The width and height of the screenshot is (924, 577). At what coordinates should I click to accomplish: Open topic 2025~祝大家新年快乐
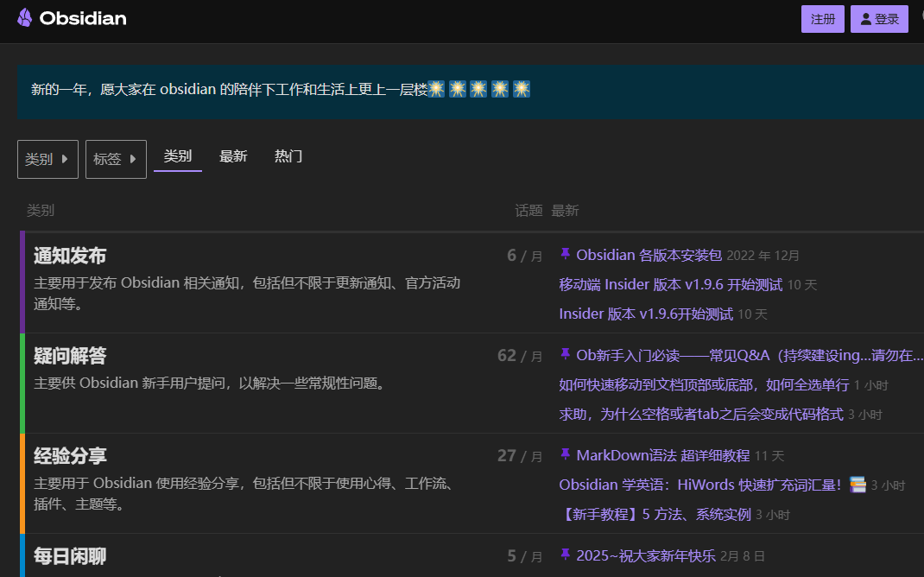click(x=646, y=555)
